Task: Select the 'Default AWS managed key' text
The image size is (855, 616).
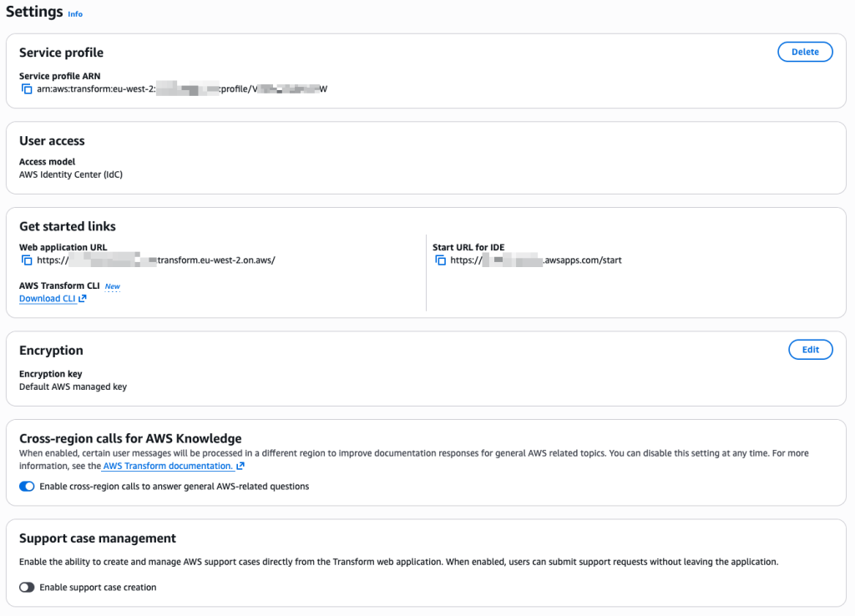Action: point(73,386)
